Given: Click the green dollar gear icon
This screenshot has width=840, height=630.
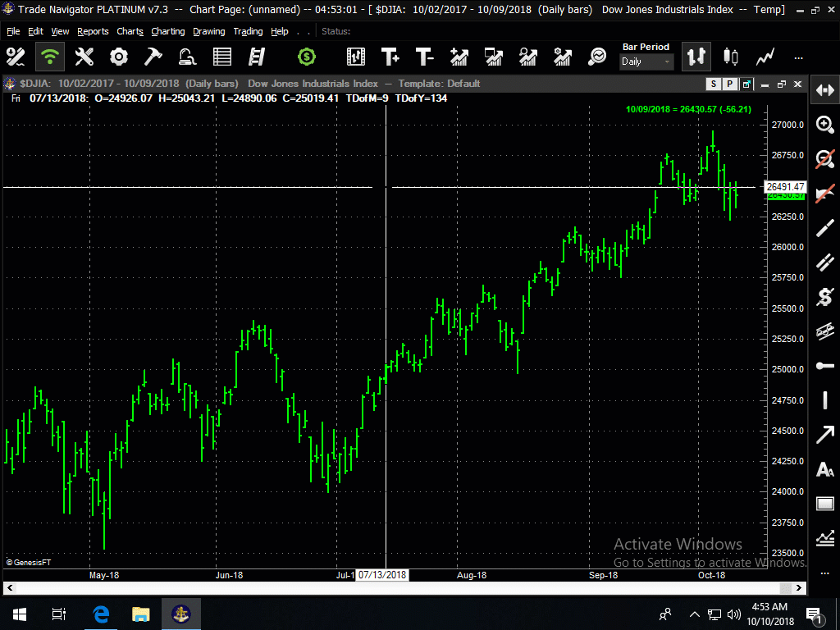Looking at the screenshot, I should coord(307,57).
